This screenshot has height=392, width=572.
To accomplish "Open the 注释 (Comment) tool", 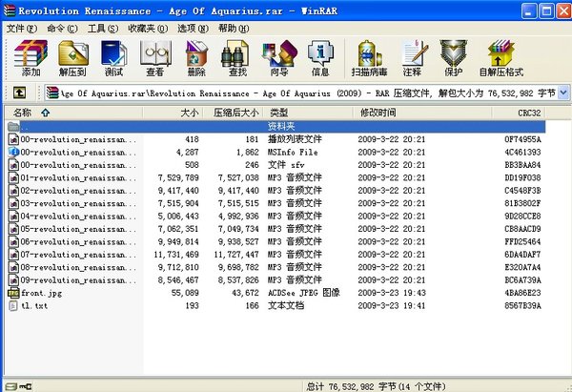I will 413,58.
